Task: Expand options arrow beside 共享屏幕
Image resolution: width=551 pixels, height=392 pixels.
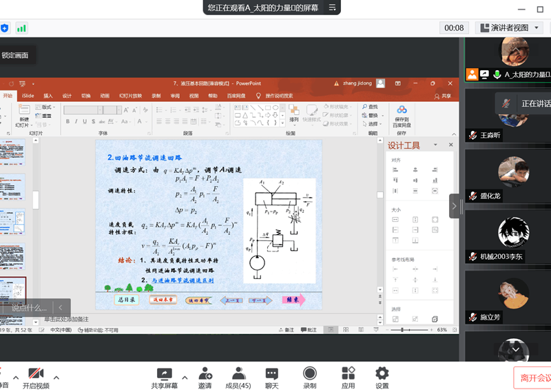Action: point(185,377)
